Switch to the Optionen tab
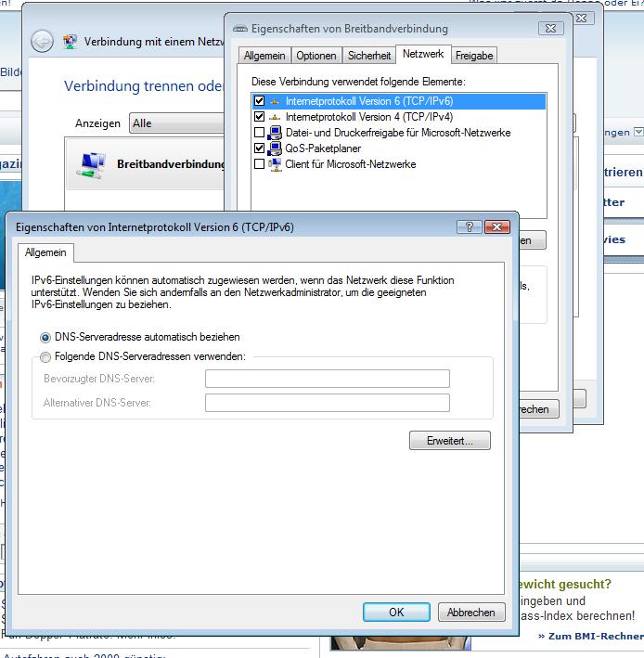The width and height of the screenshot is (644, 658). (316, 56)
